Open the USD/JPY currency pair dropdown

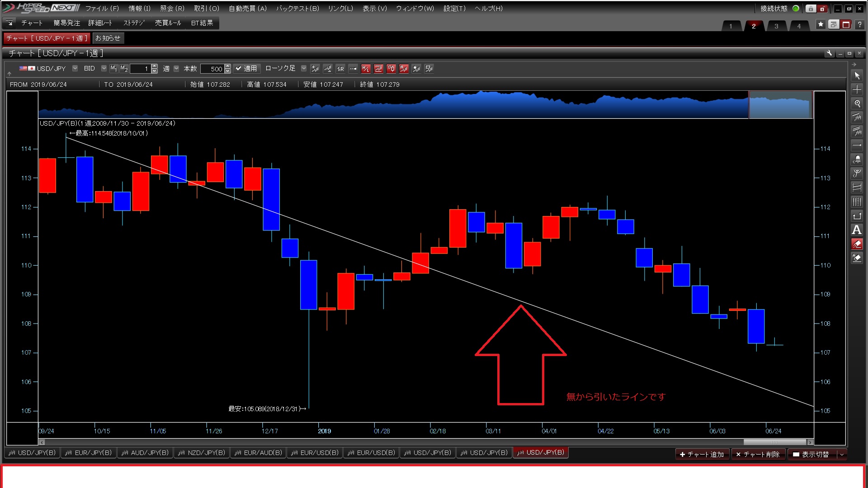(75, 69)
